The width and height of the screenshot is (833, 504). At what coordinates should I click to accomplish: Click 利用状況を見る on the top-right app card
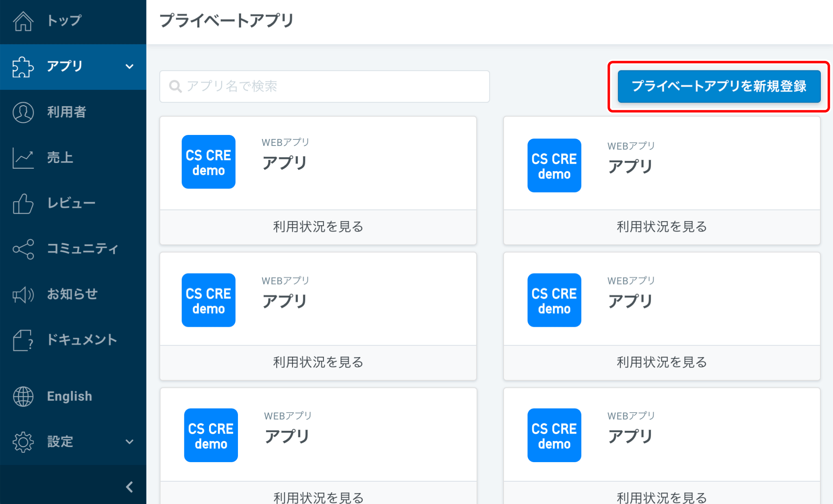(662, 227)
